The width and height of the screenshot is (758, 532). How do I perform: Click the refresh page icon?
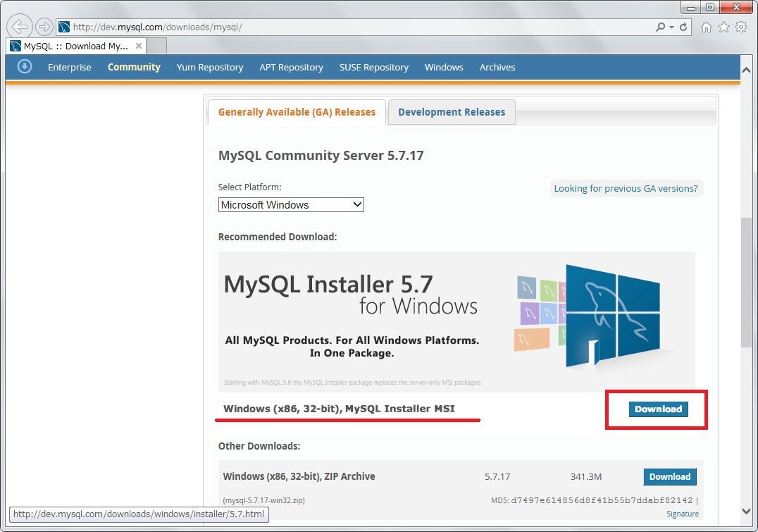(683, 27)
